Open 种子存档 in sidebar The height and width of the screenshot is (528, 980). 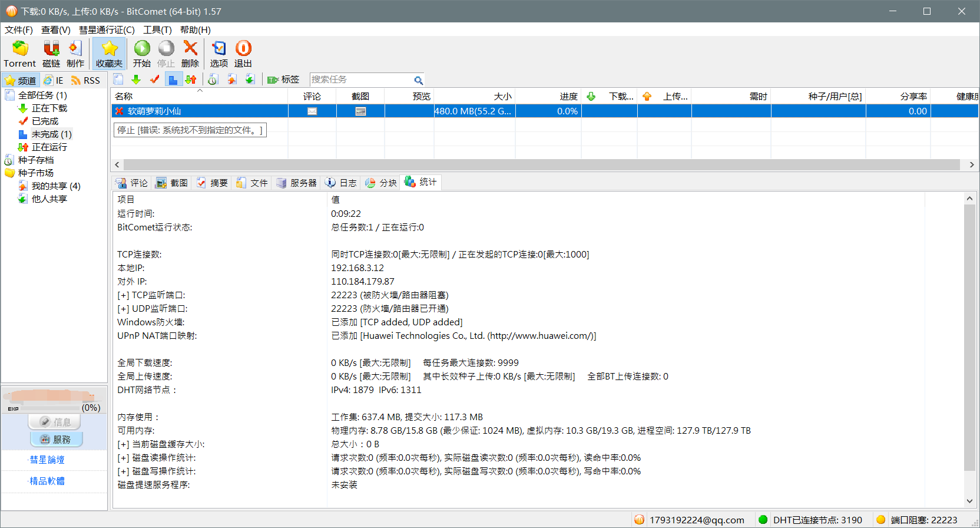36,160
